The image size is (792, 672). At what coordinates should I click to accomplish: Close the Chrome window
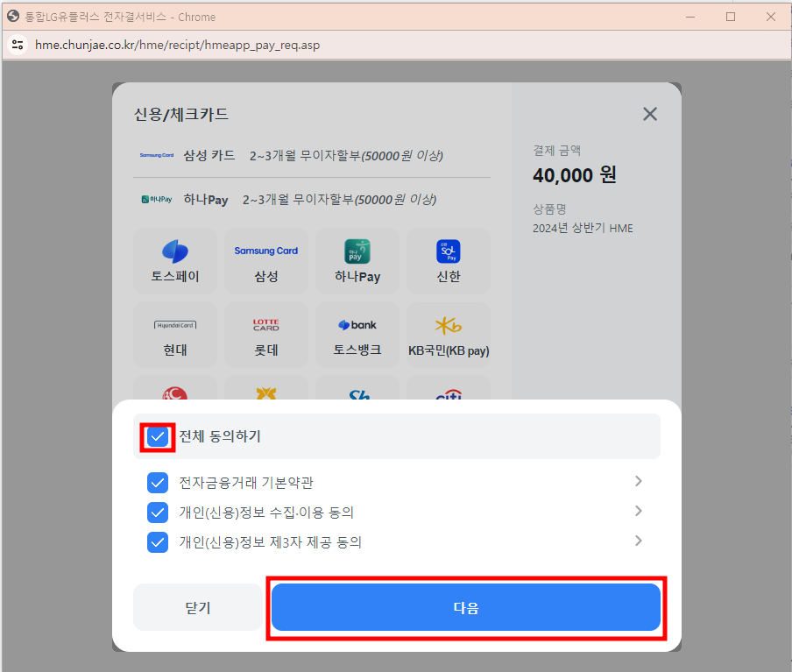click(771, 17)
